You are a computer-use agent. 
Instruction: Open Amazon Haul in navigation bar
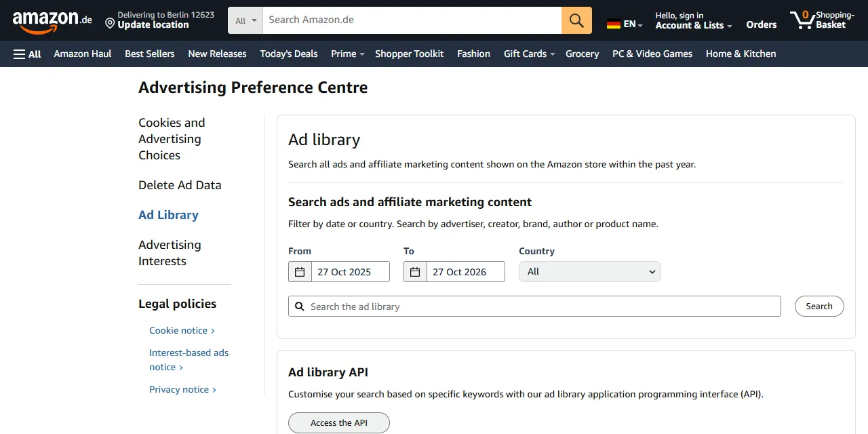83,54
